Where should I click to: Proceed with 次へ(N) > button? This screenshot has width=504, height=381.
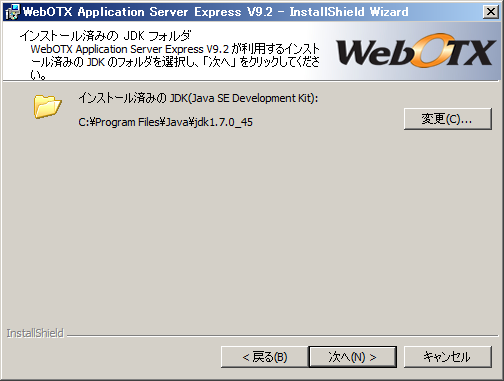pyautogui.click(x=353, y=357)
